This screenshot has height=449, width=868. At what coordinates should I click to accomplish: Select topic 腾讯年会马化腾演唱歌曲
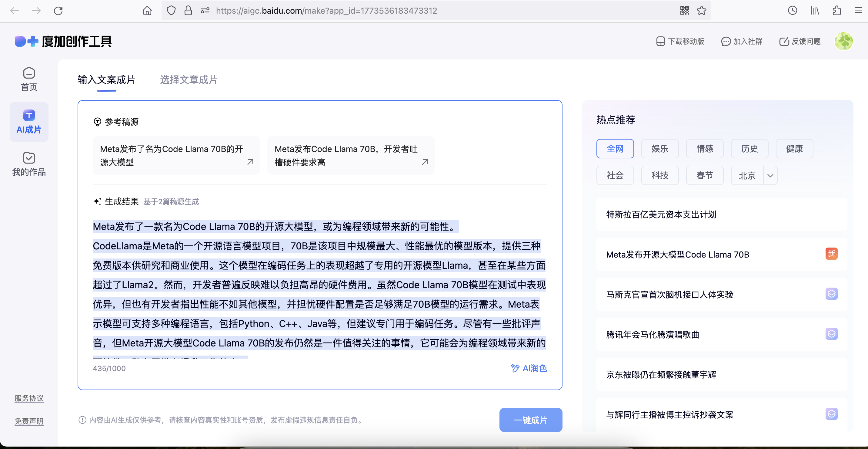pos(721,334)
